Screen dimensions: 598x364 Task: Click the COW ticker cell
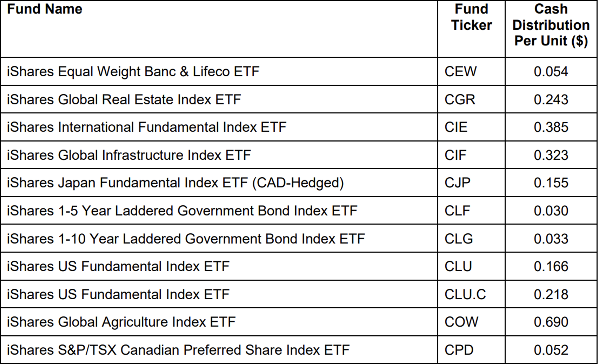461,322
